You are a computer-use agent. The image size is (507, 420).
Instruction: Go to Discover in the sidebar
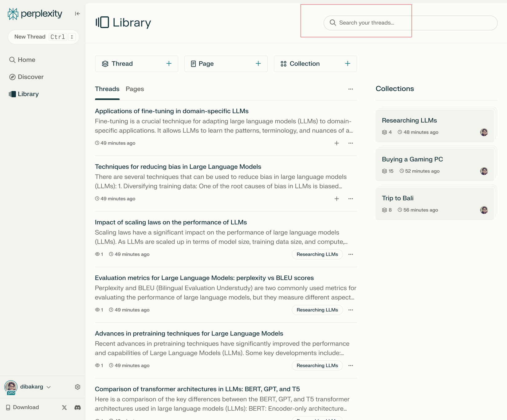pos(30,77)
